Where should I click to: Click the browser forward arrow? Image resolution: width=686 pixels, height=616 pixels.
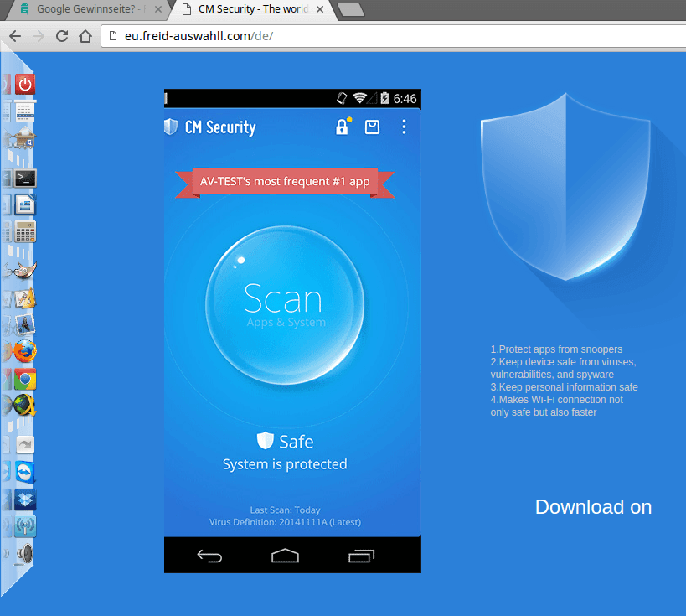39,36
